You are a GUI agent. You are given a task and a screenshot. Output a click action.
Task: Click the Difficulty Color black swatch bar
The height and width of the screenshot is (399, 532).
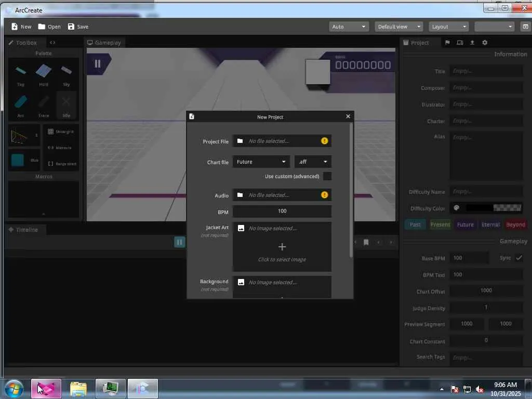click(494, 208)
